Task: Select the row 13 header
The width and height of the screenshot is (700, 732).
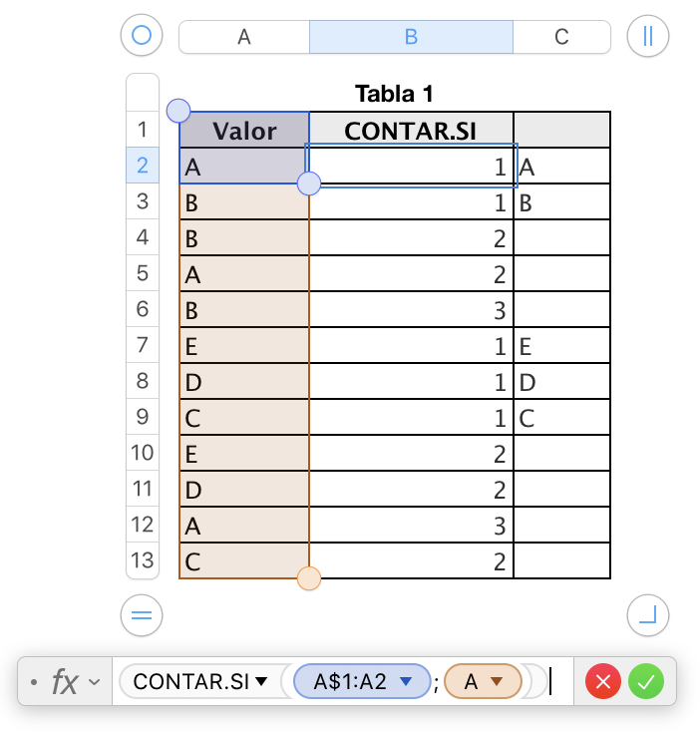Action: [x=142, y=560]
